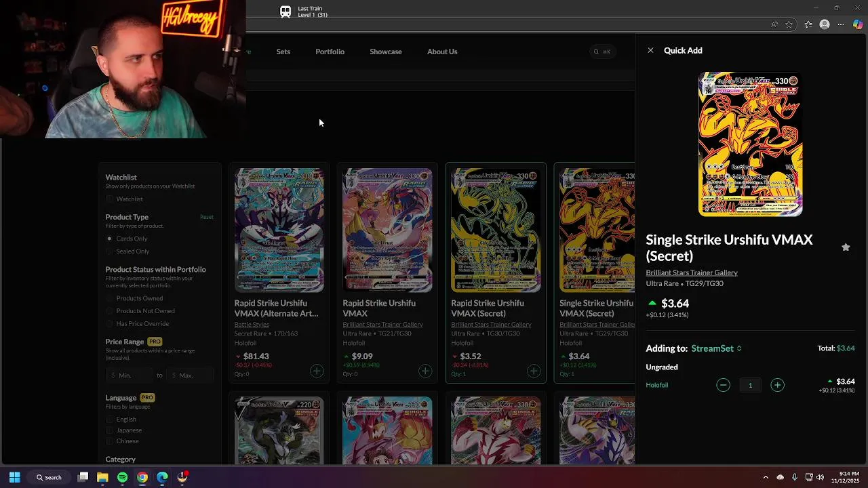Open the volume tray icon
The image size is (868, 488).
point(821,477)
